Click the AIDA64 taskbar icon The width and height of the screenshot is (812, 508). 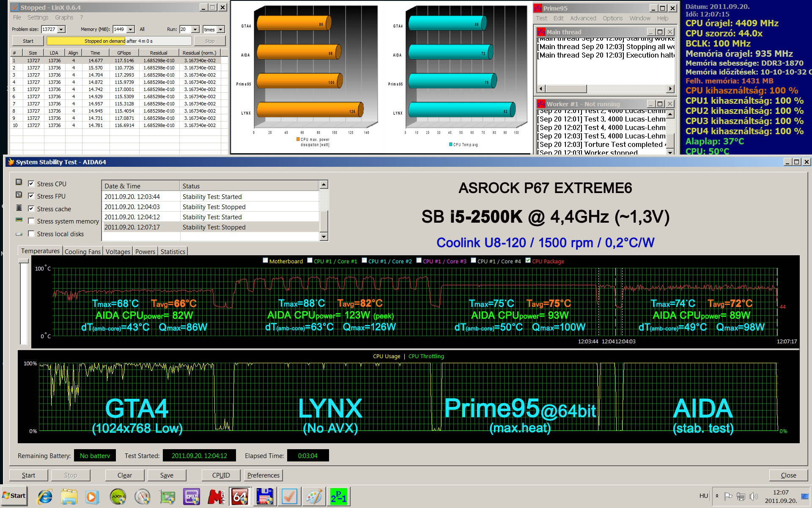[240, 497]
